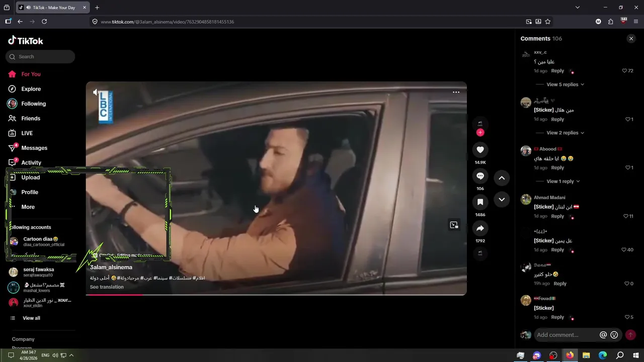Image resolution: width=644 pixels, height=362 pixels.
Task: Click the TikTok logo
Action: [26, 41]
